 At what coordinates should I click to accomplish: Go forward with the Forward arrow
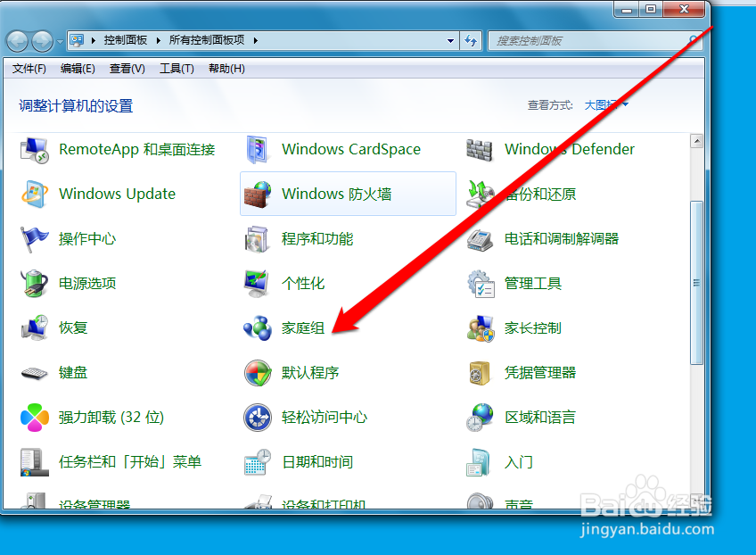[x=43, y=42]
